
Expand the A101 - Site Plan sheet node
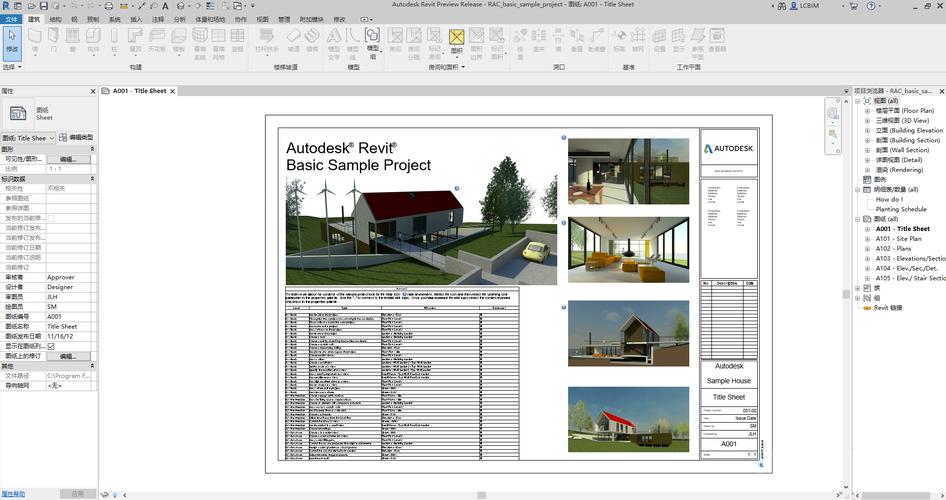click(867, 239)
